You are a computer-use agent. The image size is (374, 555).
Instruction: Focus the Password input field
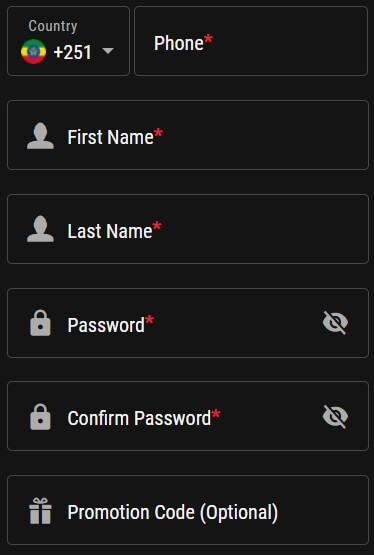click(x=188, y=323)
